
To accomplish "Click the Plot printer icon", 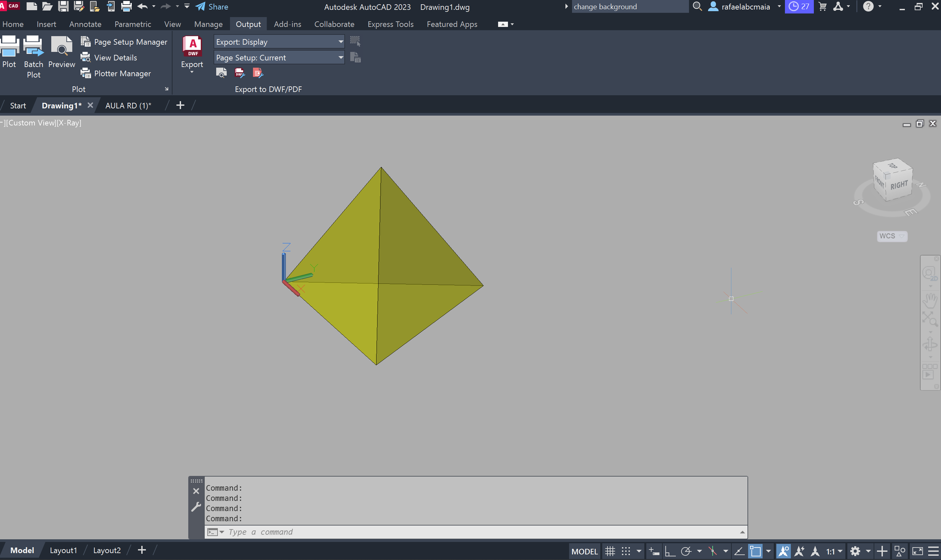I will pyautogui.click(x=9, y=46).
